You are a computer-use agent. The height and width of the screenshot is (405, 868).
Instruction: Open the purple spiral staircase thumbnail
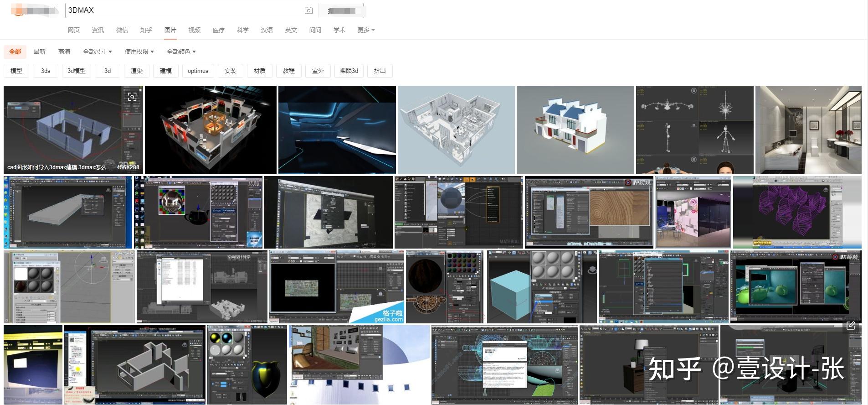click(797, 212)
